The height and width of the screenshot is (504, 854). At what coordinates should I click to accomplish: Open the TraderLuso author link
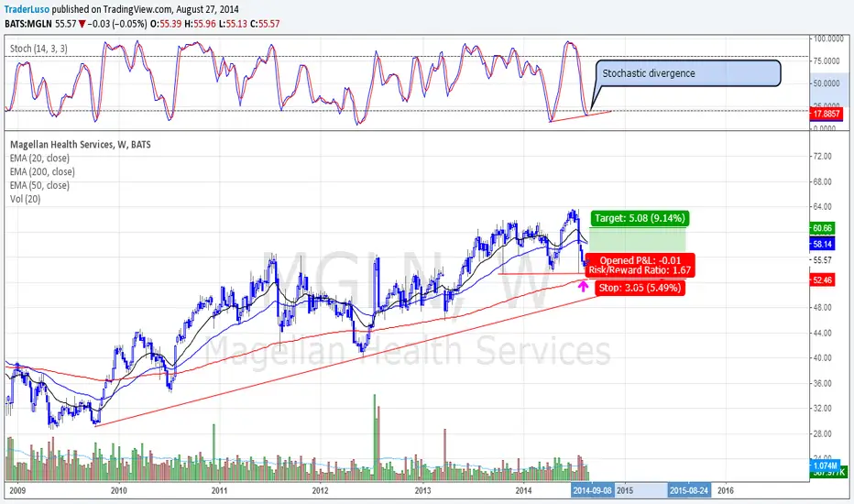(x=27, y=9)
